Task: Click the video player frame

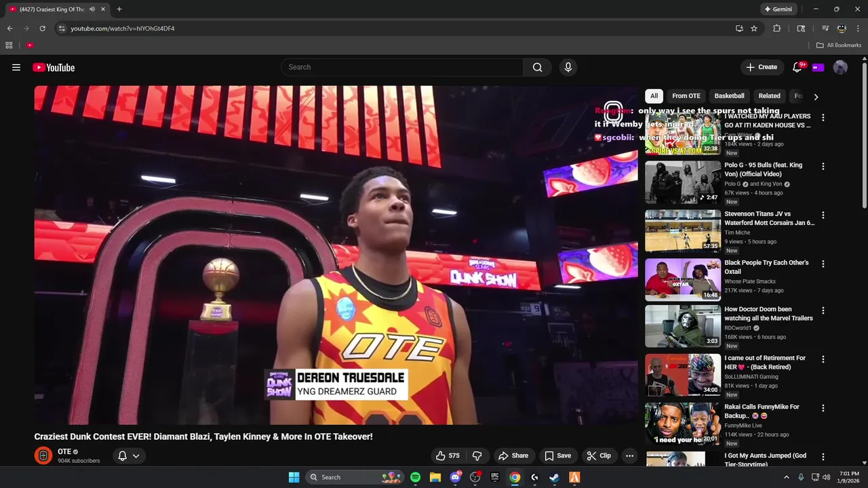Action: (x=336, y=255)
